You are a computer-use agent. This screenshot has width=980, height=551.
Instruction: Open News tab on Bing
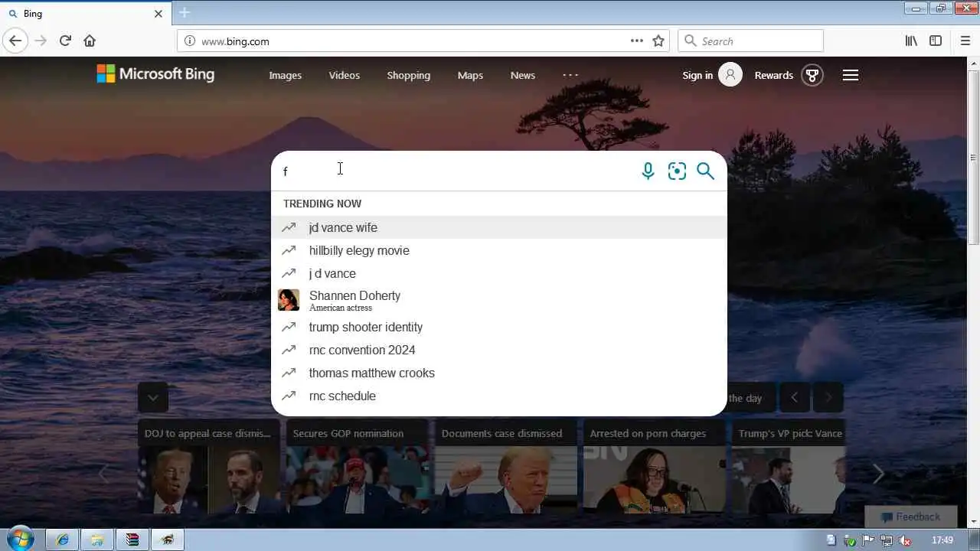click(523, 75)
